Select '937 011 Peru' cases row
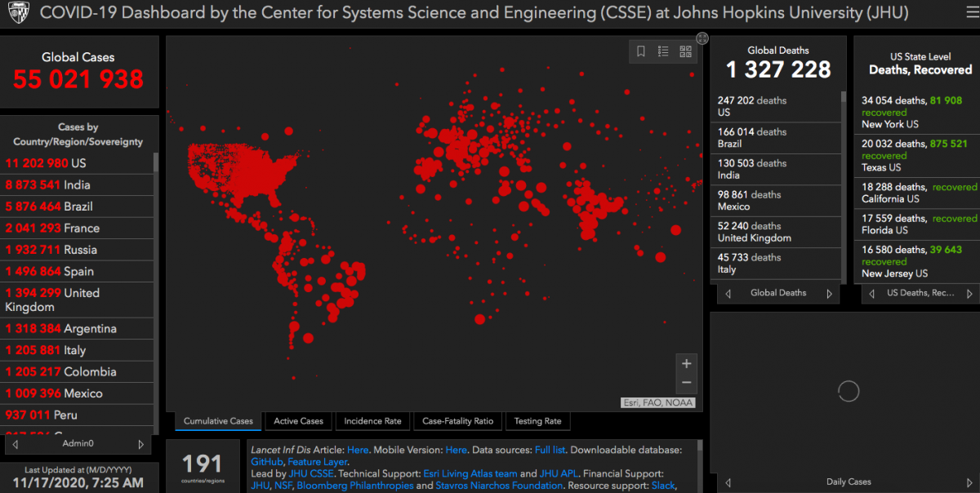The height and width of the screenshot is (493, 980). [77, 415]
